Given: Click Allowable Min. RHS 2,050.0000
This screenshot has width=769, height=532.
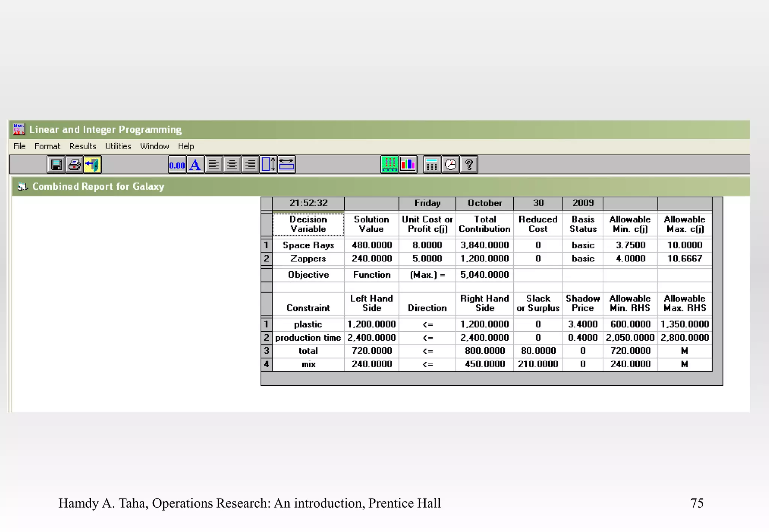Looking at the screenshot, I should [x=630, y=338].
